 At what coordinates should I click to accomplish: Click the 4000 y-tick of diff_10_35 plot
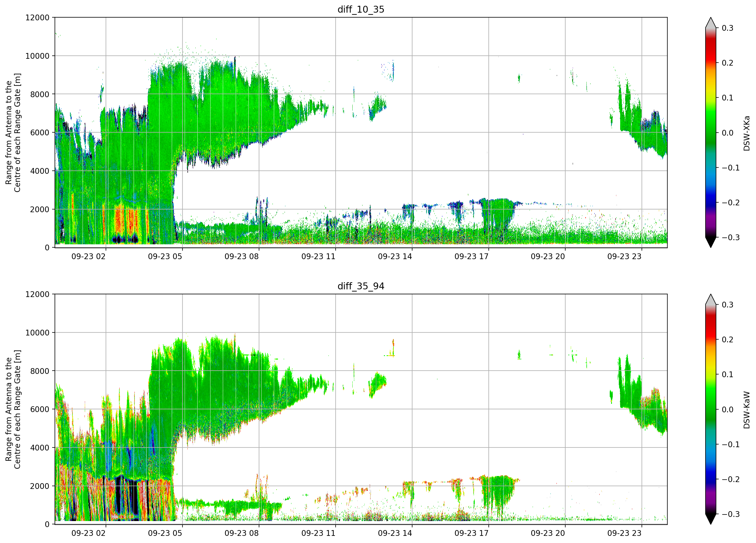pos(40,171)
